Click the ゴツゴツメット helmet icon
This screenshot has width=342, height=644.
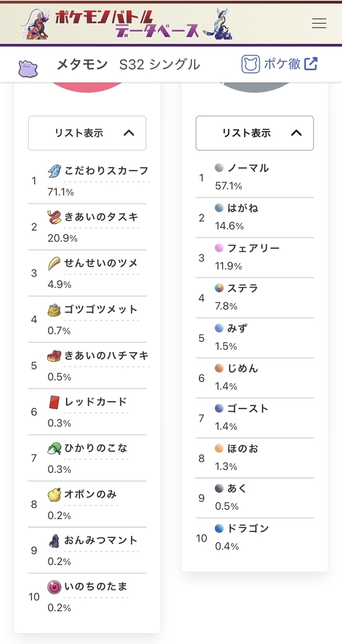[x=55, y=310]
